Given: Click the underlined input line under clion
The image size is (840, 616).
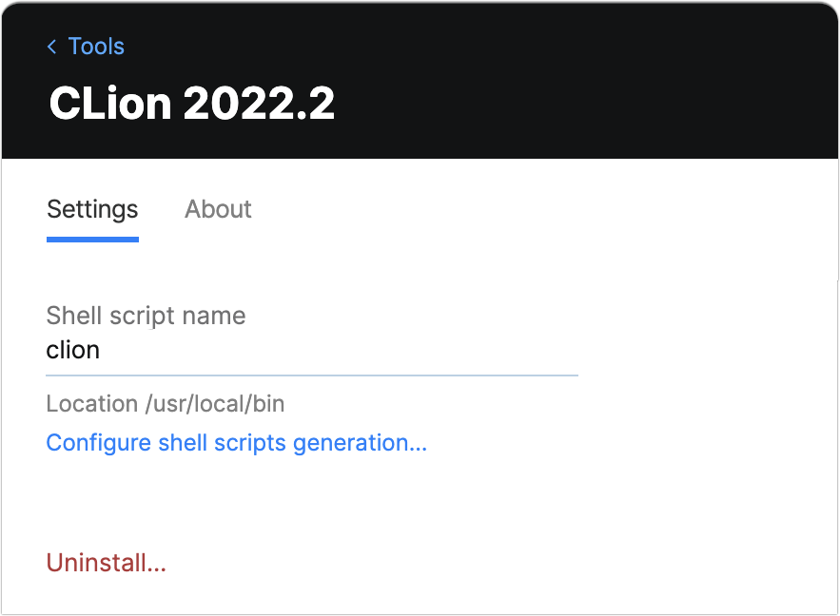Looking at the screenshot, I should (312, 375).
